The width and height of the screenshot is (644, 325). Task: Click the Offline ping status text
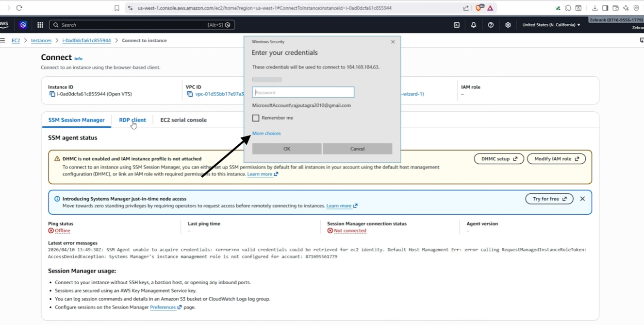tap(62, 231)
